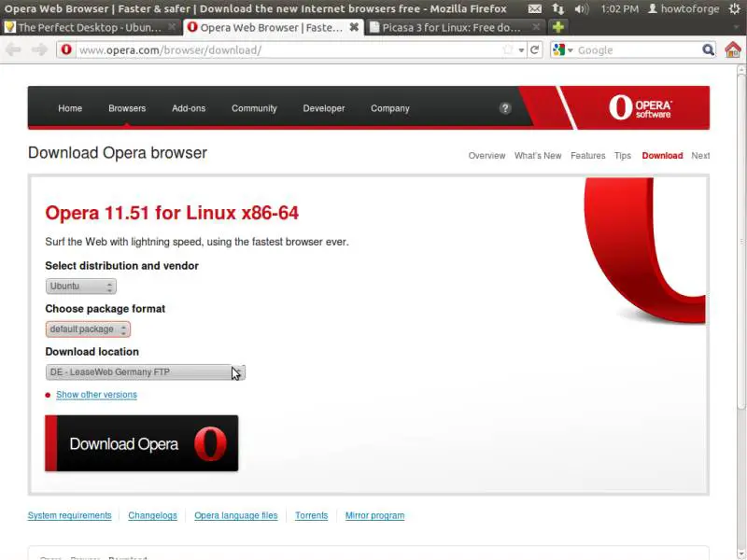Image resolution: width=747 pixels, height=560 pixels.
Task: Open the Company menu item
Action: pos(390,108)
